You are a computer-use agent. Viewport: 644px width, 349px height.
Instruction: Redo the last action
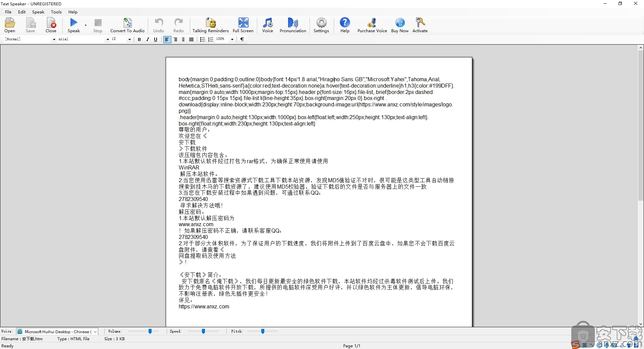[178, 25]
